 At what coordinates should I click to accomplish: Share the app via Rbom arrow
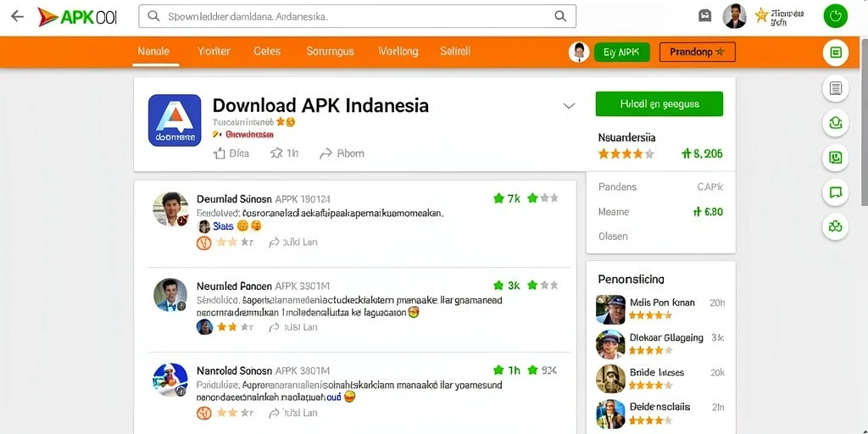tap(342, 153)
